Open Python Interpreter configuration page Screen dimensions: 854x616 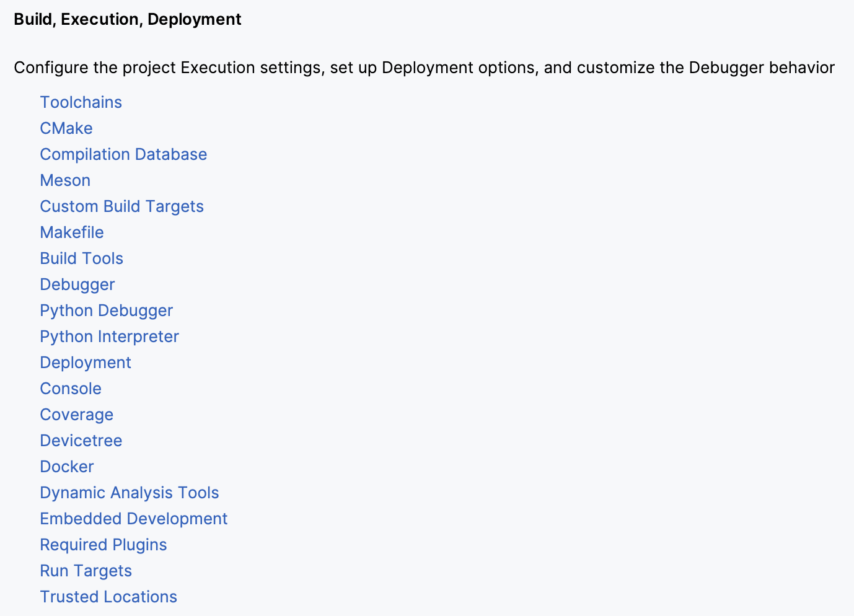coord(109,337)
